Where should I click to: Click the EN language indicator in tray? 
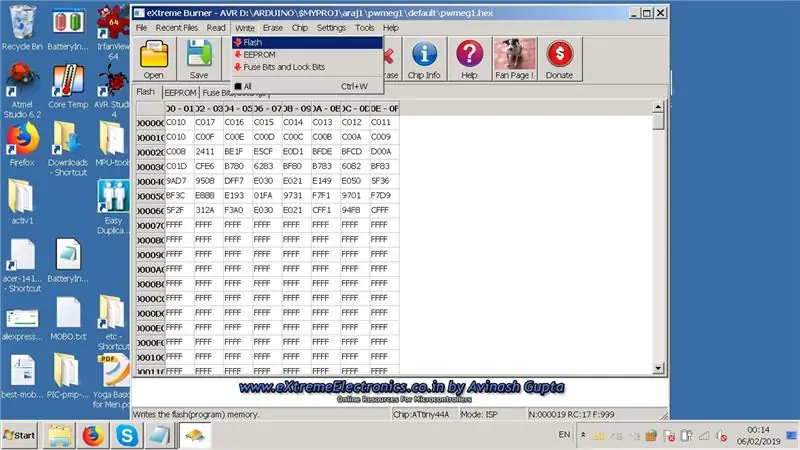tap(564, 435)
